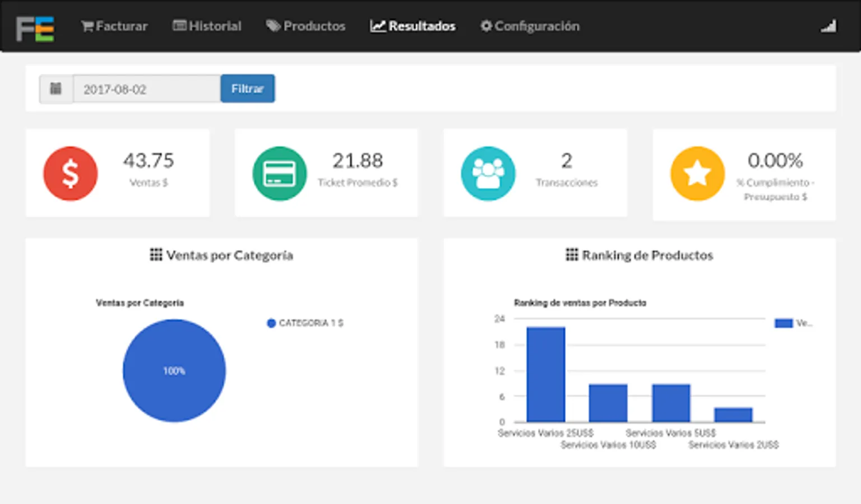
Task: Select the 43.75 sales value
Action: coord(149,161)
